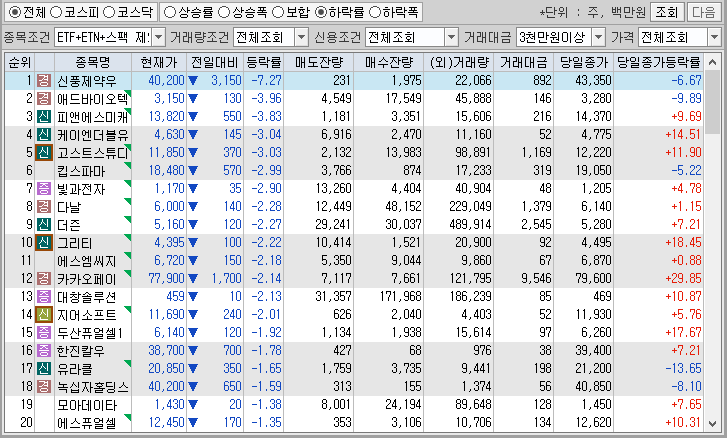Open the 가격 dropdown

[x=714, y=37]
